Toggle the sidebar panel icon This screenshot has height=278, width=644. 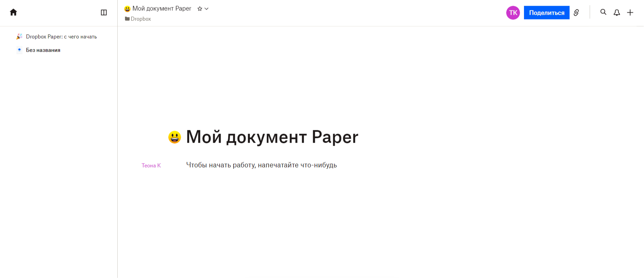(x=104, y=12)
